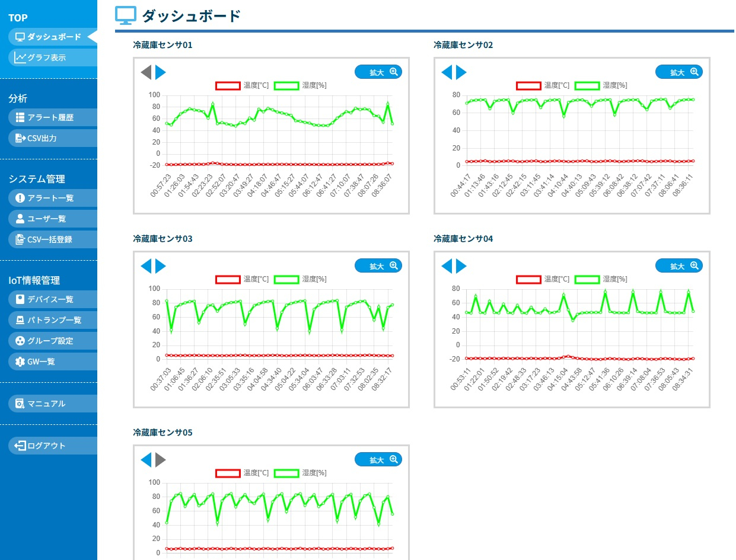
Task: Go to next period on 冷蔵庫センサ01 chart
Action: click(161, 73)
